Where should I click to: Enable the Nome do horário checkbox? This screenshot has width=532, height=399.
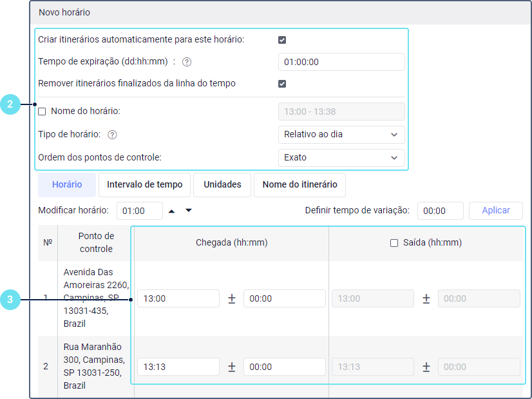coord(43,112)
